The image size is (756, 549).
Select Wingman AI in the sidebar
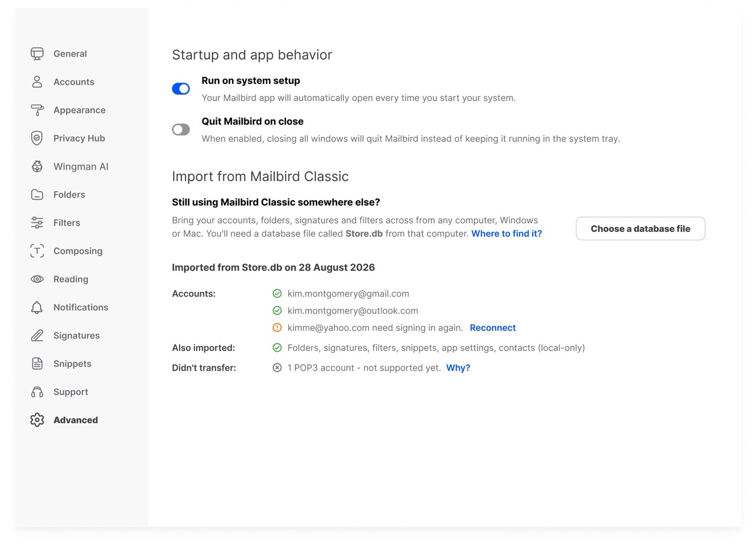(x=81, y=167)
